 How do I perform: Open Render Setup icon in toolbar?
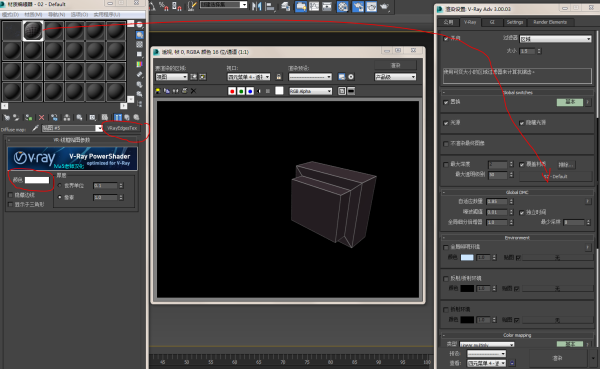357,7
